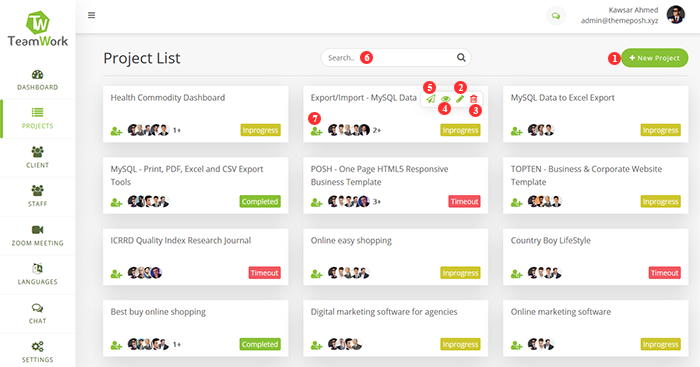
Task: Click Timeout badge on Country Boy LifeStyle card
Action: (664, 273)
